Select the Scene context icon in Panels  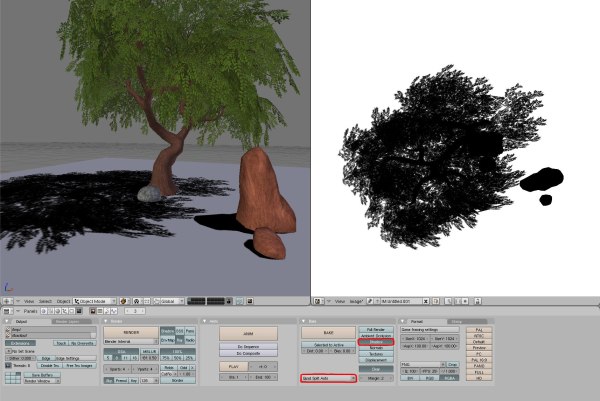(x=79, y=311)
